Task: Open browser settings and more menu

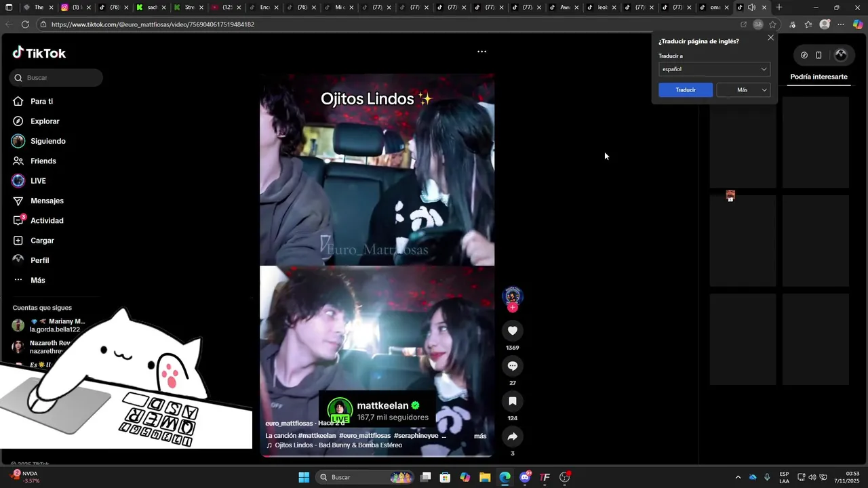Action: 841,24
